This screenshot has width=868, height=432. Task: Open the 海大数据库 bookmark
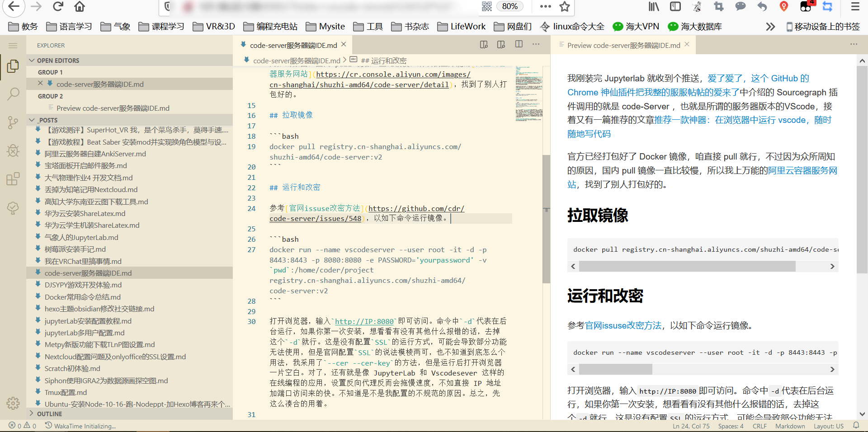(695, 27)
